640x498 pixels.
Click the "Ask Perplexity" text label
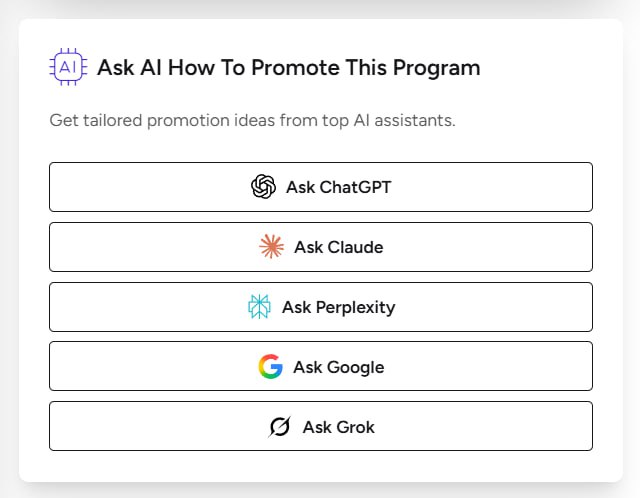(339, 308)
